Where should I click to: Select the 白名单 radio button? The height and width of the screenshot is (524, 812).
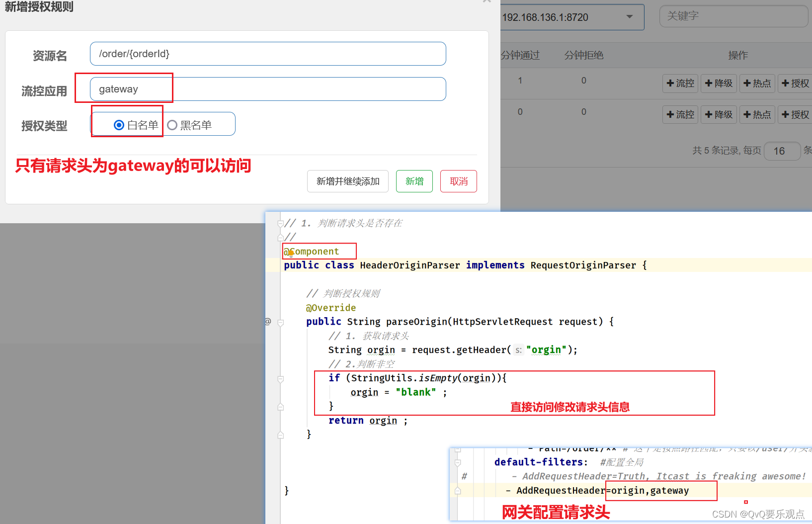coord(119,125)
